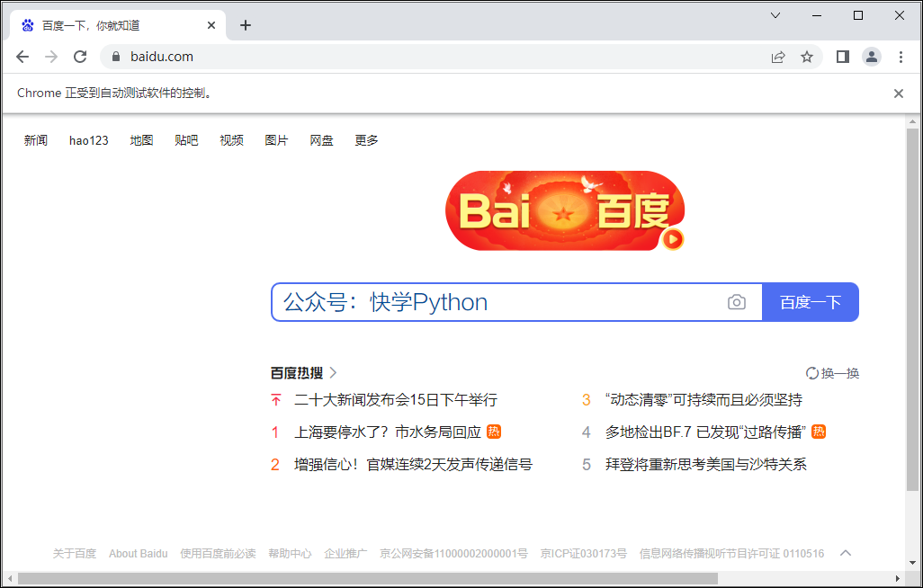
Task: Open the 新闻 nav link
Action: pyautogui.click(x=36, y=140)
